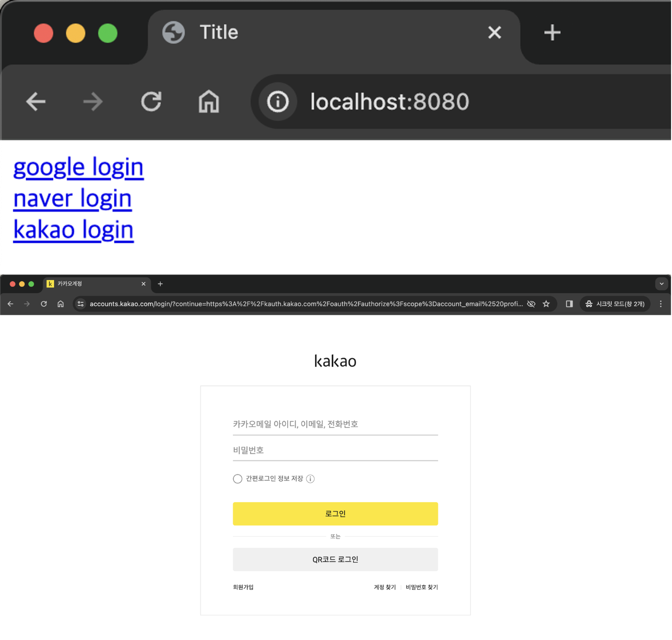Open home page in Kakao browser window
This screenshot has width=672, height=640.
[x=61, y=304]
